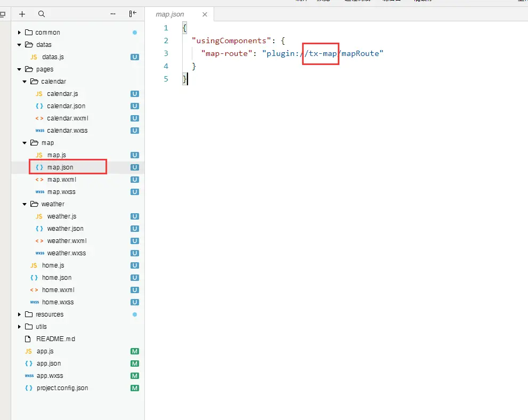Expand the utils folder

click(19, 326)
